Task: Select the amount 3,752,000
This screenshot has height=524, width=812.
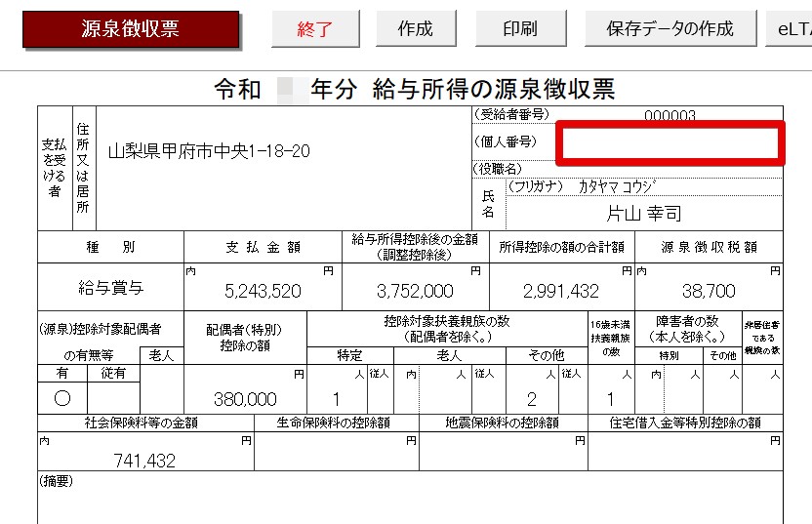Action: 415,291
